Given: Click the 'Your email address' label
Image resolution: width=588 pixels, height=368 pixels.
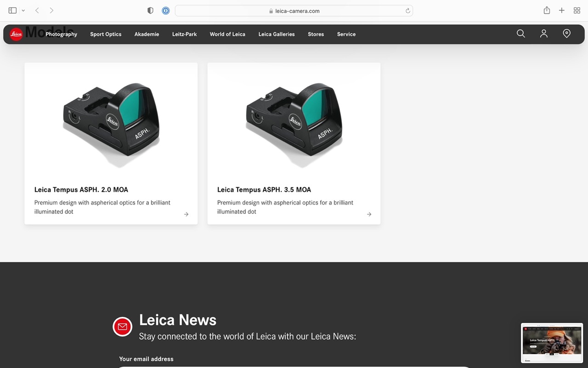Looking at the screenshot, I should click(146, 359).
